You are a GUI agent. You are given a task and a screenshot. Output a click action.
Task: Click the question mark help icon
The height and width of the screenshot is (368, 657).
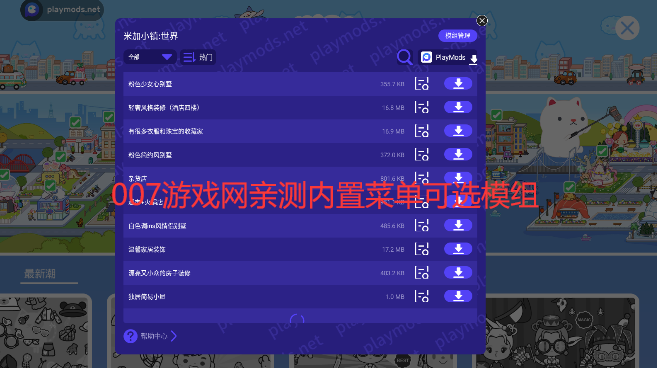click(x=130, y=336)
